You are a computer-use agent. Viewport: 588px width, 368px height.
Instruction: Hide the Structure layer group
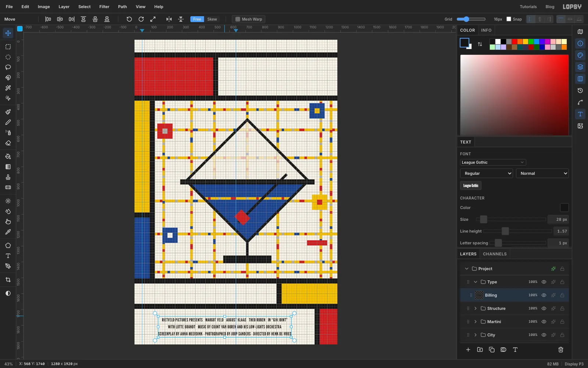click(x=544, y=308)
